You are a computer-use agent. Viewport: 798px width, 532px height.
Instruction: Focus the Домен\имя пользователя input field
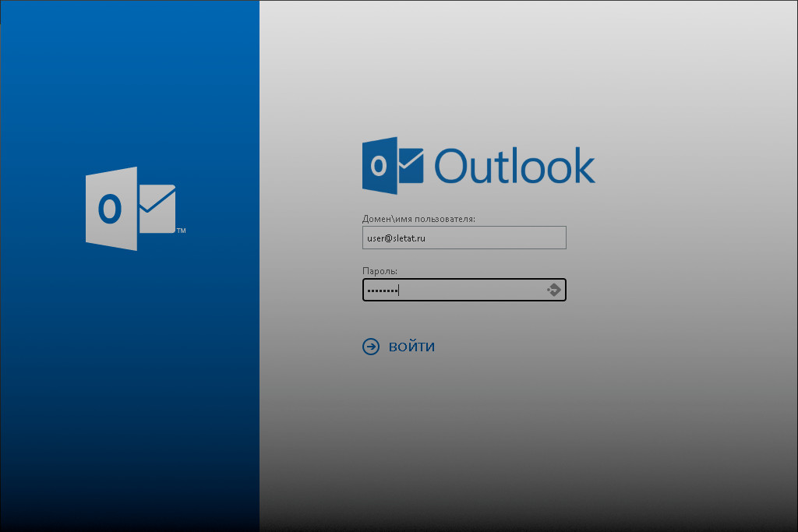tap(464, 238)
